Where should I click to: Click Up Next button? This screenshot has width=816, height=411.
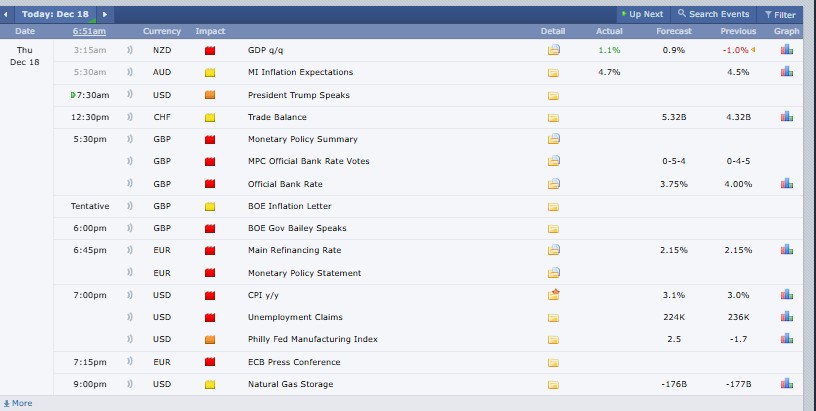tap(642, 15)
